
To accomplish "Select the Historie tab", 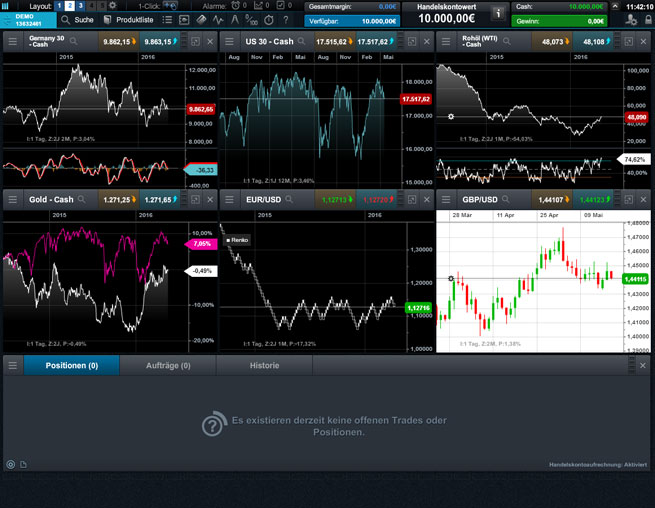I will pyautogui.click(x=264, y=366).
